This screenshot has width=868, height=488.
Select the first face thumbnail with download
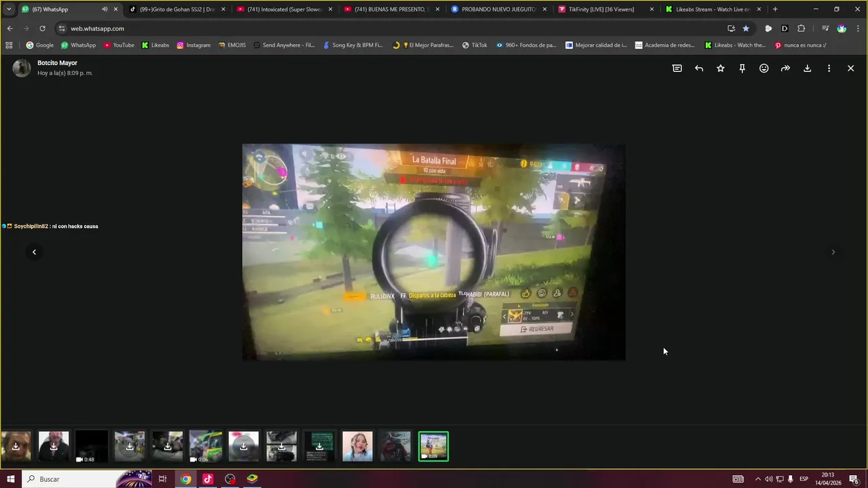coord(16,447)
